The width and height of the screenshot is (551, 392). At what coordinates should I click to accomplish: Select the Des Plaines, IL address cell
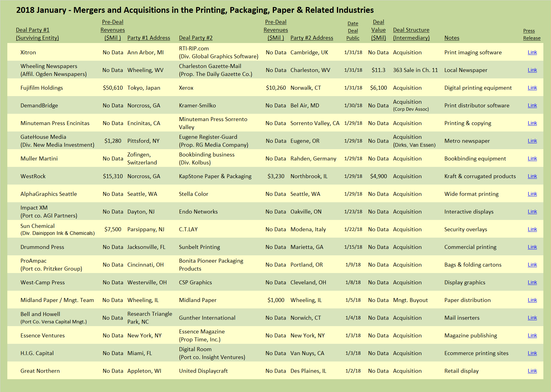308,371
